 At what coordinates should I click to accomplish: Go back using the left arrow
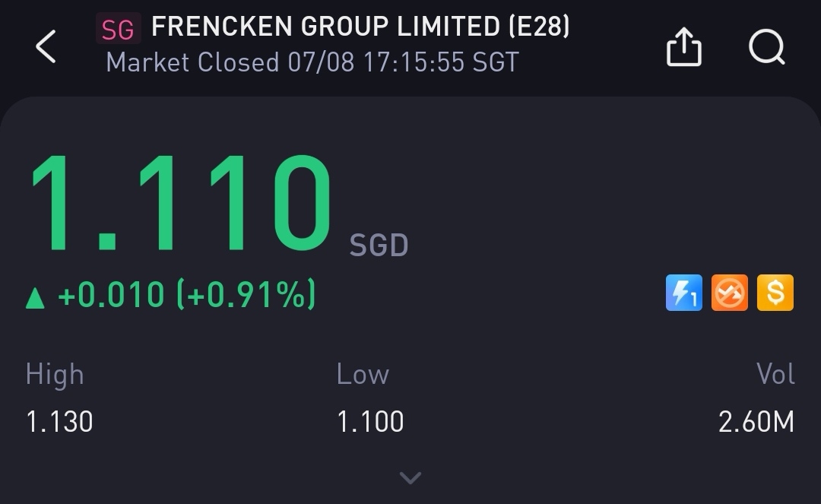pyautogui.click(x=46, y=47)
